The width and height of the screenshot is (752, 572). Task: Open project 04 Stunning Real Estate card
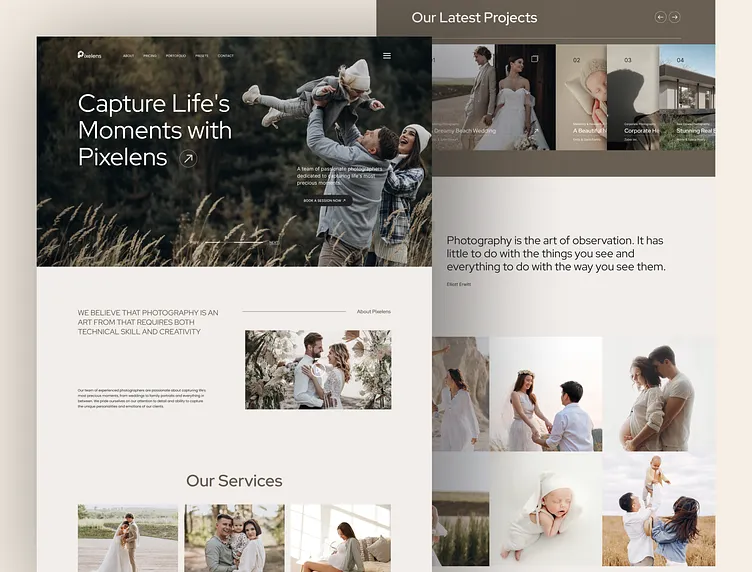pyautogui.click(x=687, y=97)
